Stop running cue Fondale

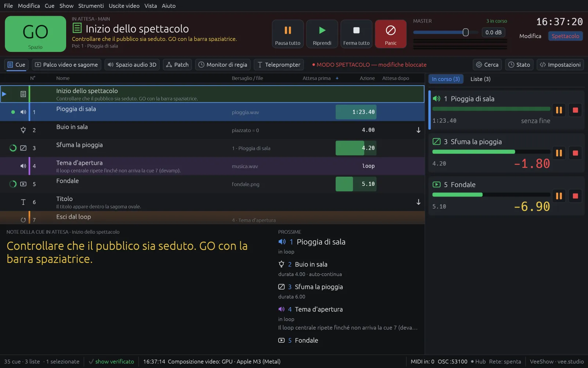tap(576, 196)
